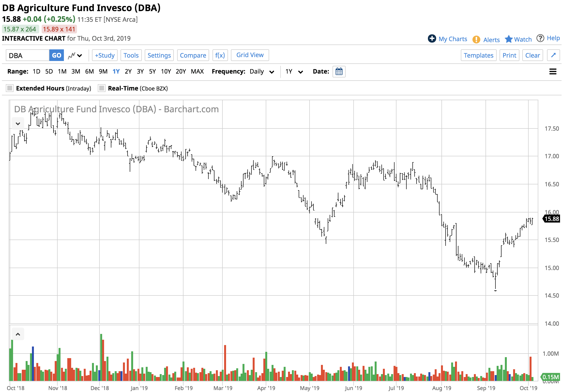Select the 1Y range
562x392 pixels.
tap(116, 71)
